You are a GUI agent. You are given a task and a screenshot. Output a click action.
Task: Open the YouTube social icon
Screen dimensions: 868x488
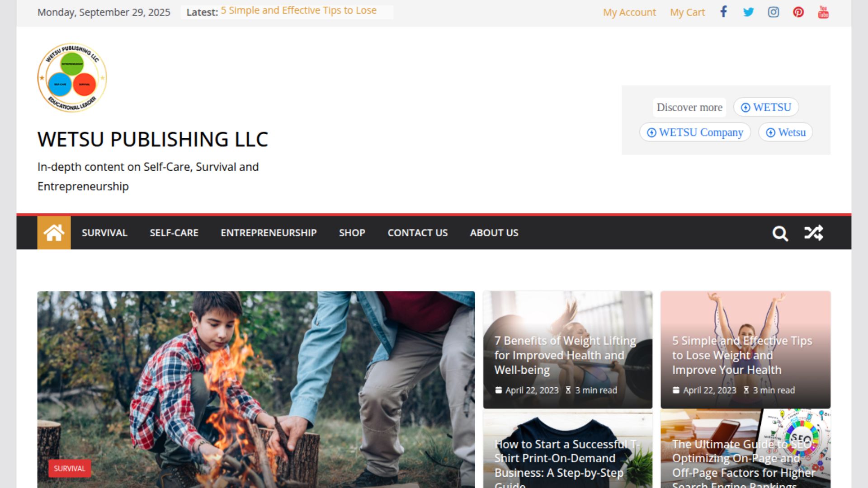click(x=823, y=12)
